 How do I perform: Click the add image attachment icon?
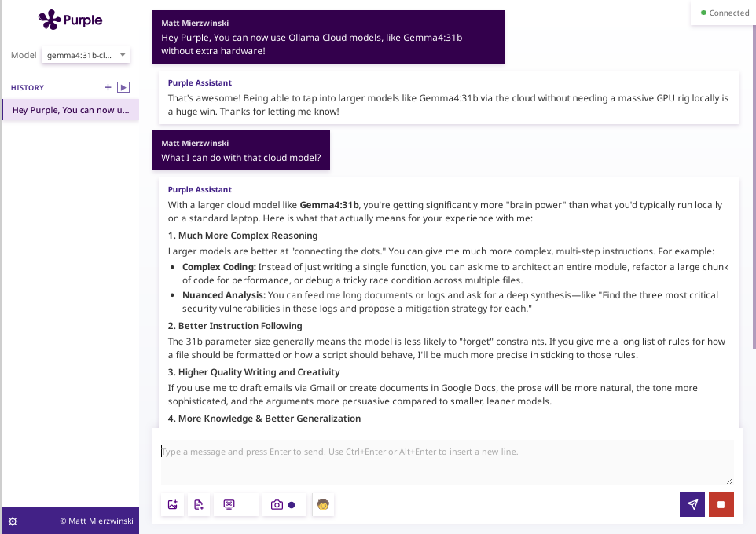pyautogui.click(x=173, y=505)
